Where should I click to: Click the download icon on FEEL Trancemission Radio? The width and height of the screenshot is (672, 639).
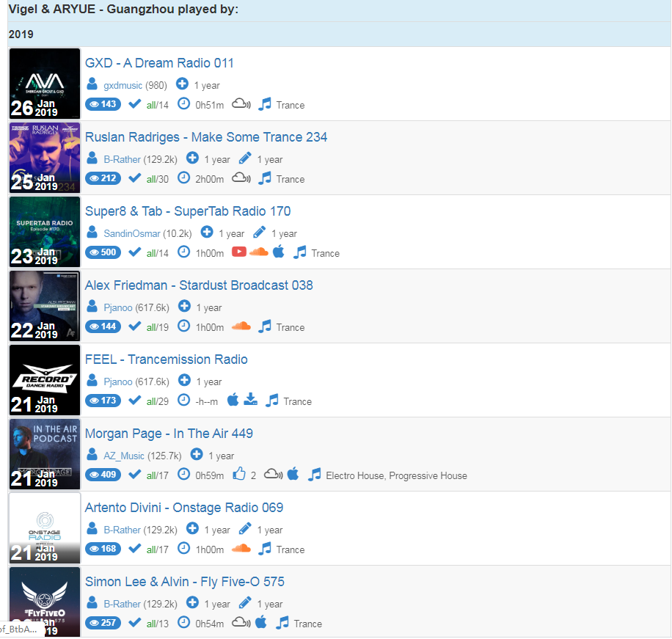[x=250, y=399]
